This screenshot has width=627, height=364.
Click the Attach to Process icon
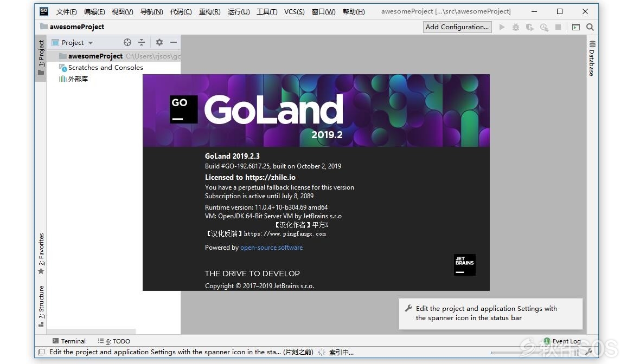tap(544, 27)
